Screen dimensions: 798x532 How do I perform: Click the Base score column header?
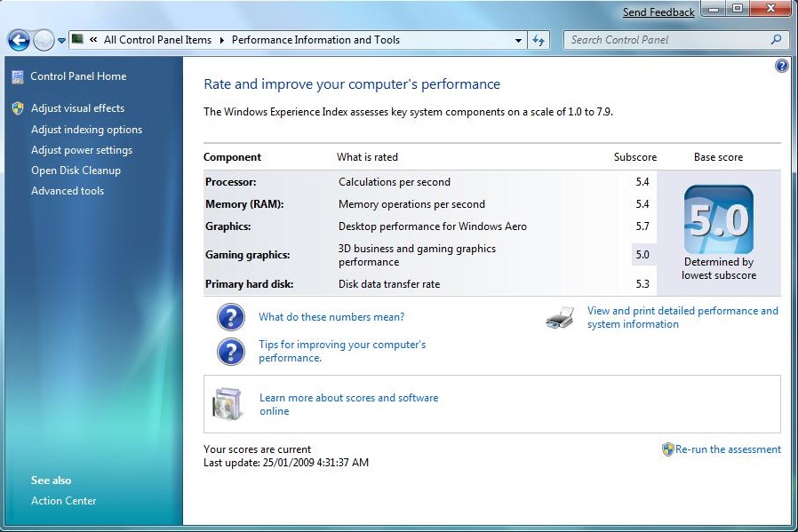tap(718, 157)
